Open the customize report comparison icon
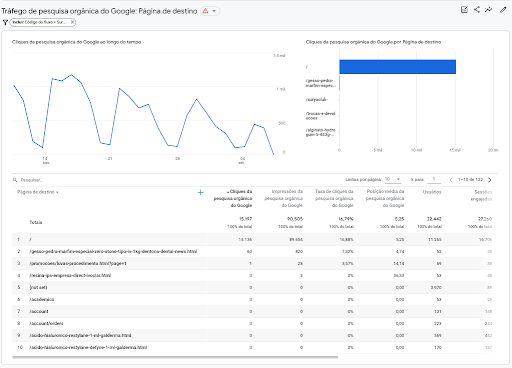The image size is (512, 368). pos(464,10)
